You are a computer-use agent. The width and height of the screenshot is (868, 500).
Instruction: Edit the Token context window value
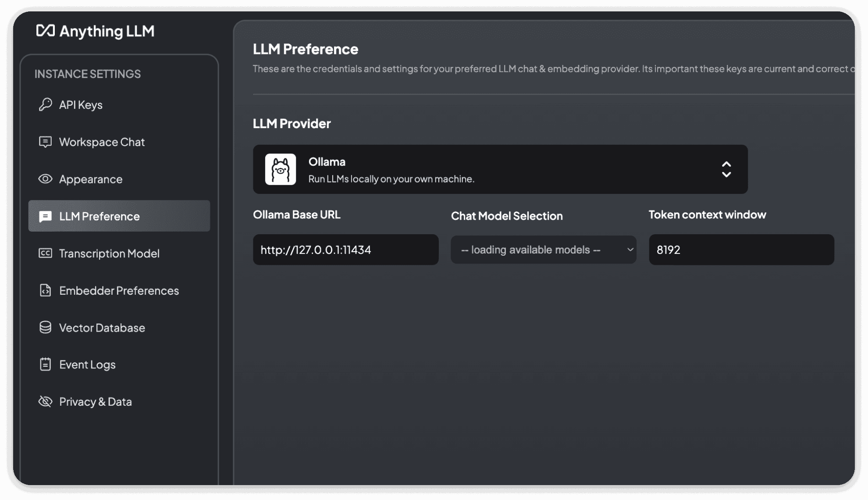(x=741, y=250)
